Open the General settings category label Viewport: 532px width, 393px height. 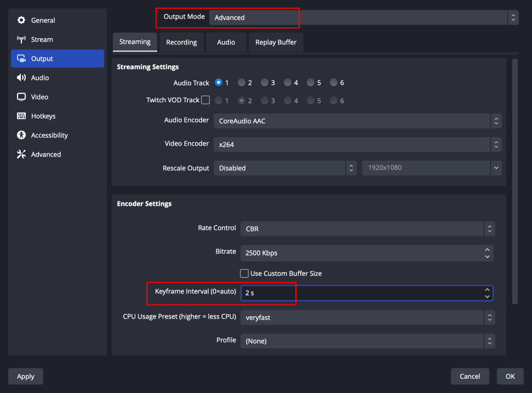point(43,20)
